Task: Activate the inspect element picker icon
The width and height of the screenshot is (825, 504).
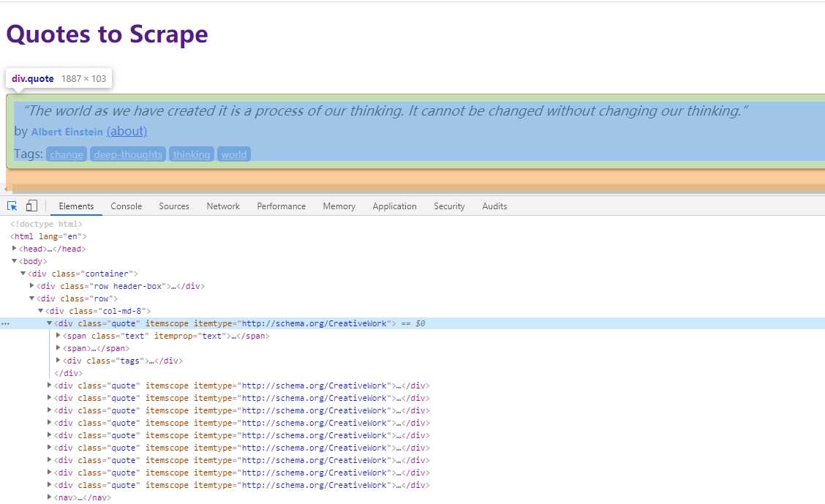Action: coord(12,206)
